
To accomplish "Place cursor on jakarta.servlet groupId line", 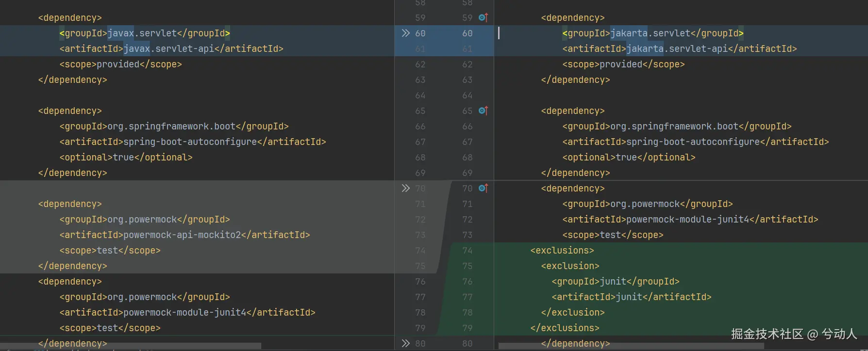I will tap(653, 33).
